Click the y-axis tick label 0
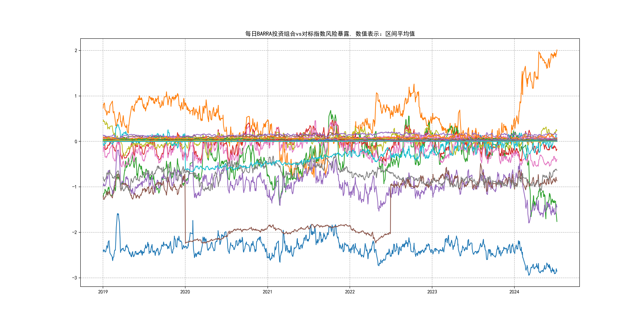 pyautogui.click(x=76, y=142)
